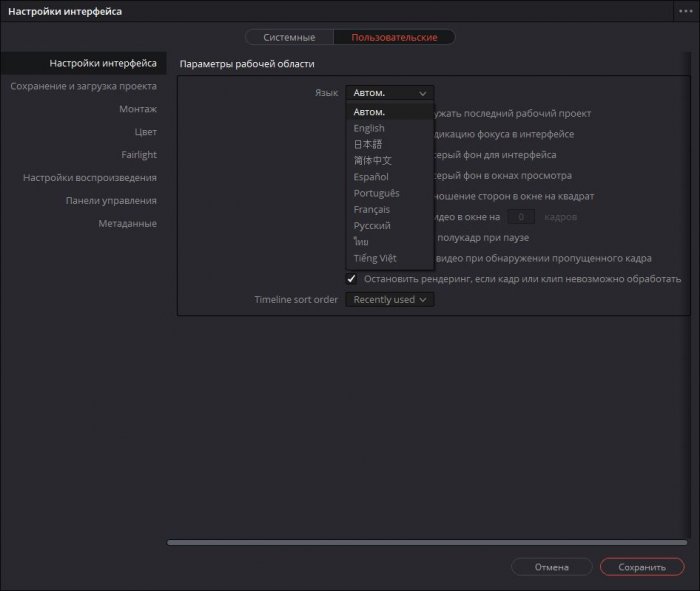Screen dimensions: 700x591
Task: Open the three-dot options menu icon
Action: 685,11
